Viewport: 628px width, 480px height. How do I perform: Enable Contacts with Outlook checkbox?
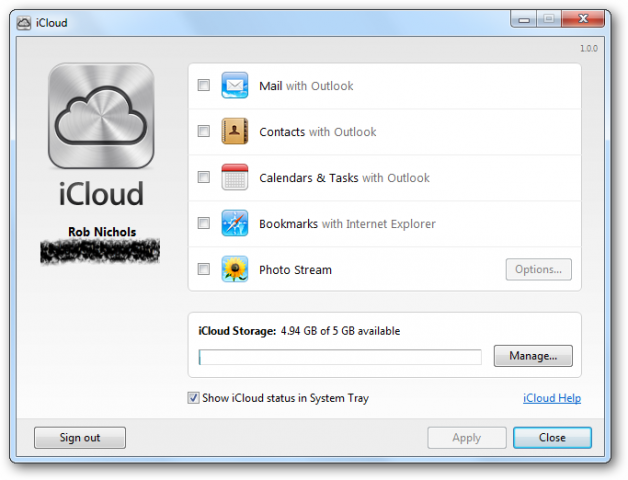[x=204, y=131]
